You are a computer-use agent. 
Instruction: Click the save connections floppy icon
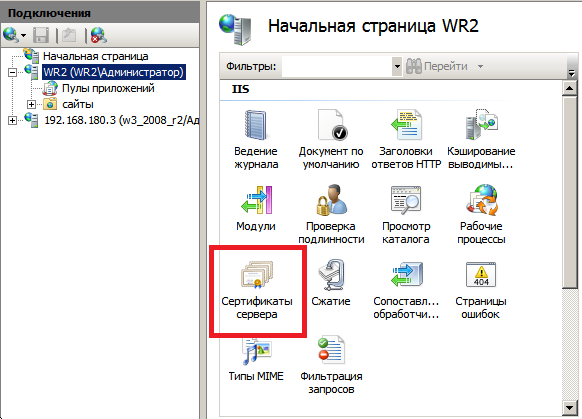coord(41,36)
